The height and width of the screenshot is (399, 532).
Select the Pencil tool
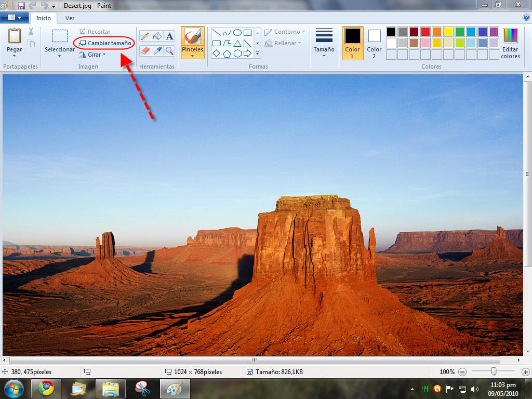(x=145, y=36)
